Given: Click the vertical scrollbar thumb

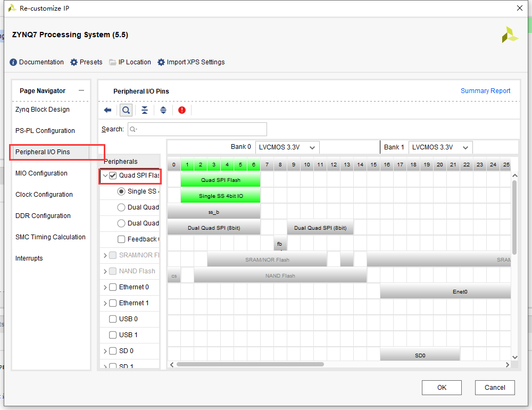Looking at the screenshot, I should click(514, 217).
